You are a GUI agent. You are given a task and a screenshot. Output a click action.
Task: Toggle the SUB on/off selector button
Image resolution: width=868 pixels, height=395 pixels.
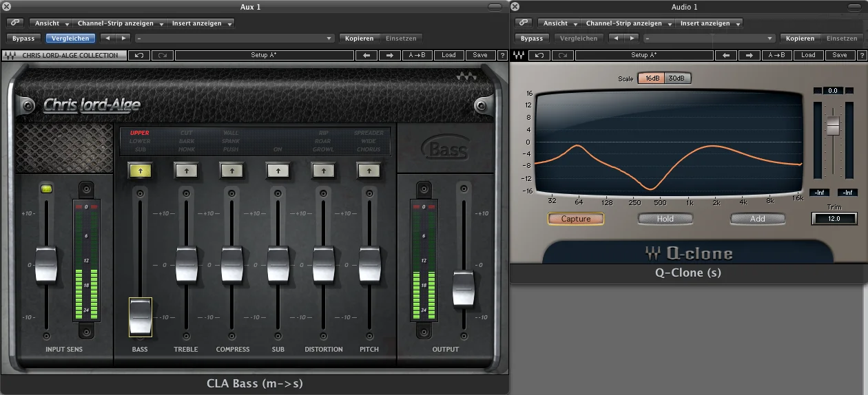point(278,169)
